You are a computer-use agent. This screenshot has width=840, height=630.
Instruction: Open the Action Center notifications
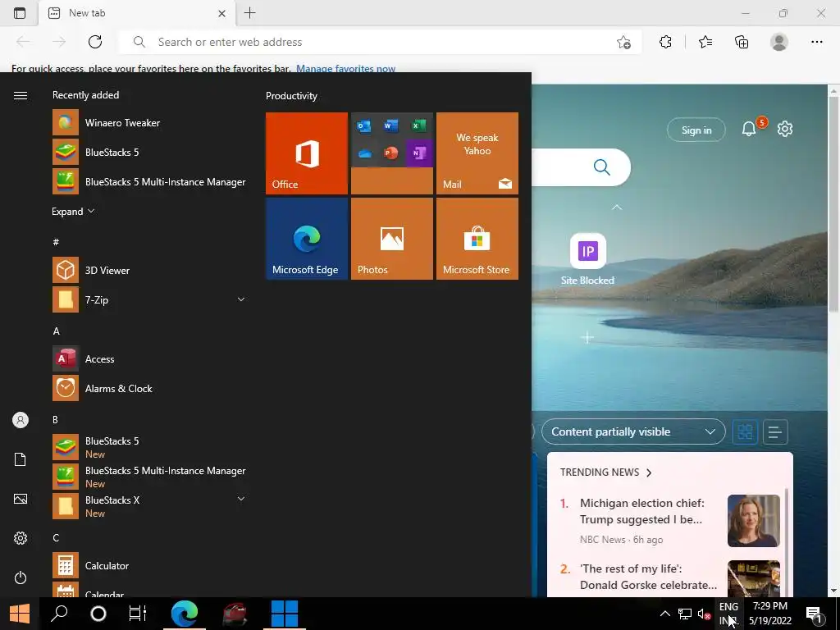pyautogui.click(x=815, y=614)
